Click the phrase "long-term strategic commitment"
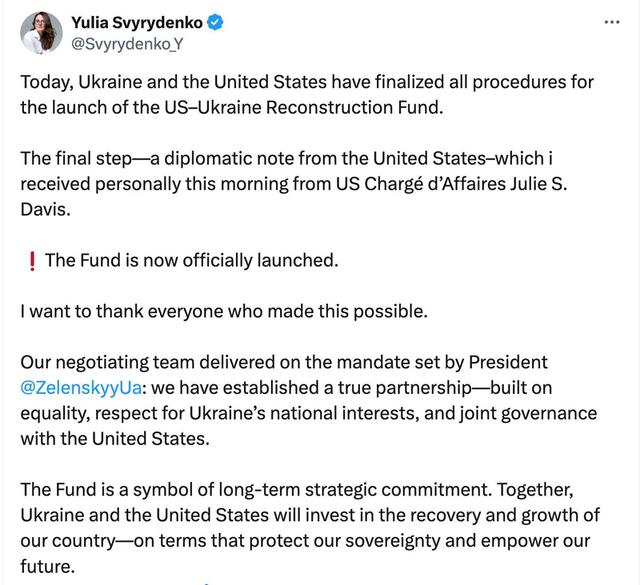The image size is (640, 585). (x=331, y=490)
